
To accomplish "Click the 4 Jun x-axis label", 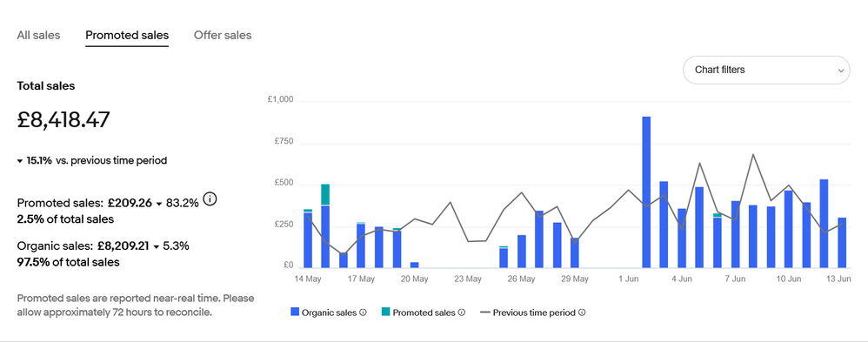I will click(x=682, y=279).
